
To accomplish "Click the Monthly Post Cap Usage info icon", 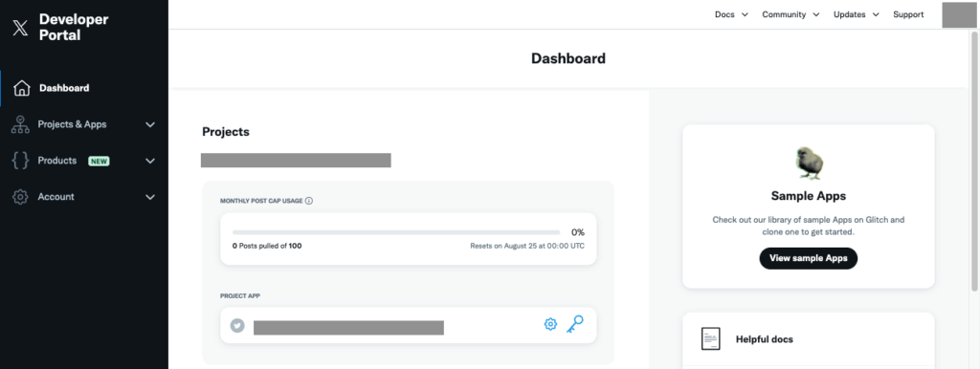I will pos(309,201).
